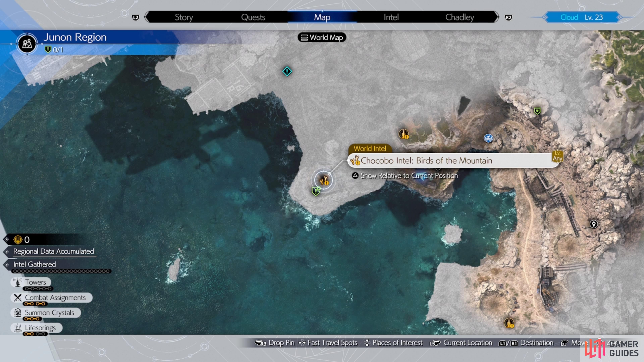Select the blue phoenix summon marker
The width and height of the screenshot is (644, 362).
(x=488, y=138)
